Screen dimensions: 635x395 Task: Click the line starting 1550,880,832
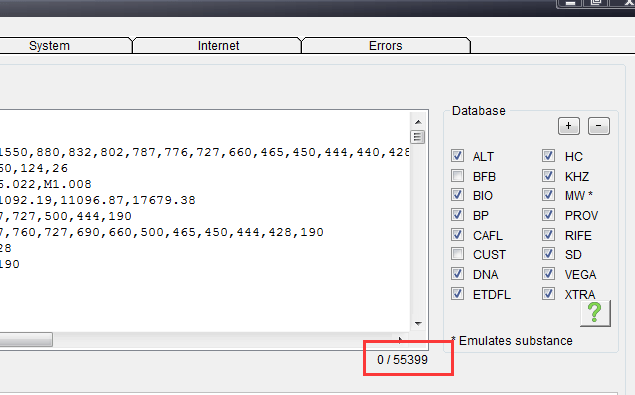(x=205, y=152)
